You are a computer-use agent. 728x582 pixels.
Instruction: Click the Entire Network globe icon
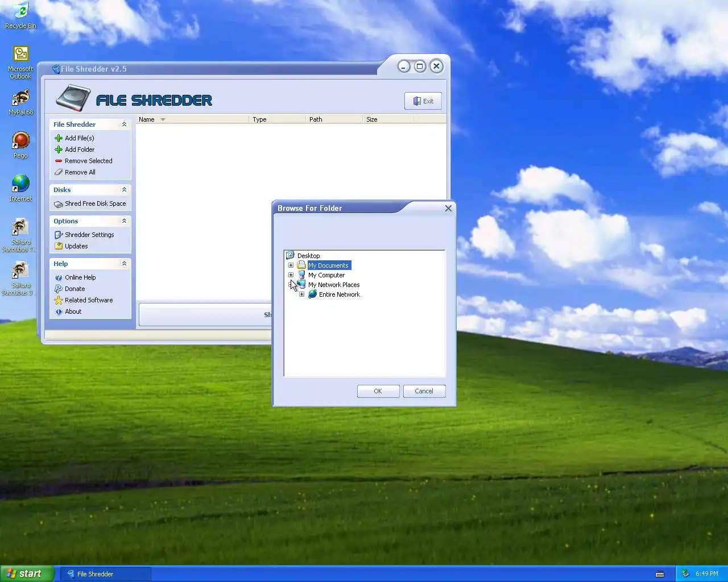(312, 294)
